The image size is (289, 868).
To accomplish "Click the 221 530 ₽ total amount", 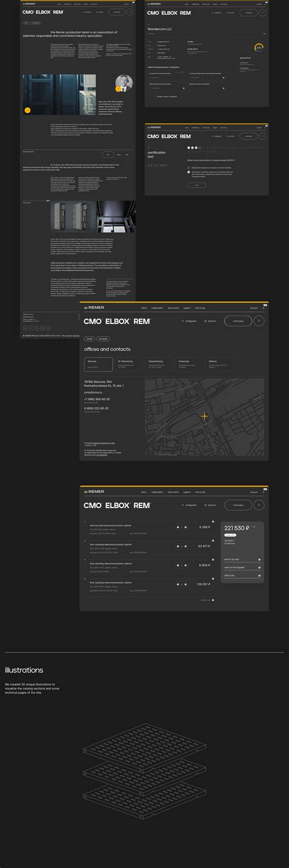I will pos(237,528).
